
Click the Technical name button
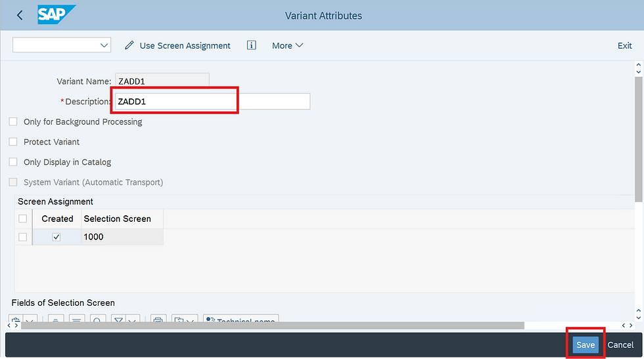(241, 319)
